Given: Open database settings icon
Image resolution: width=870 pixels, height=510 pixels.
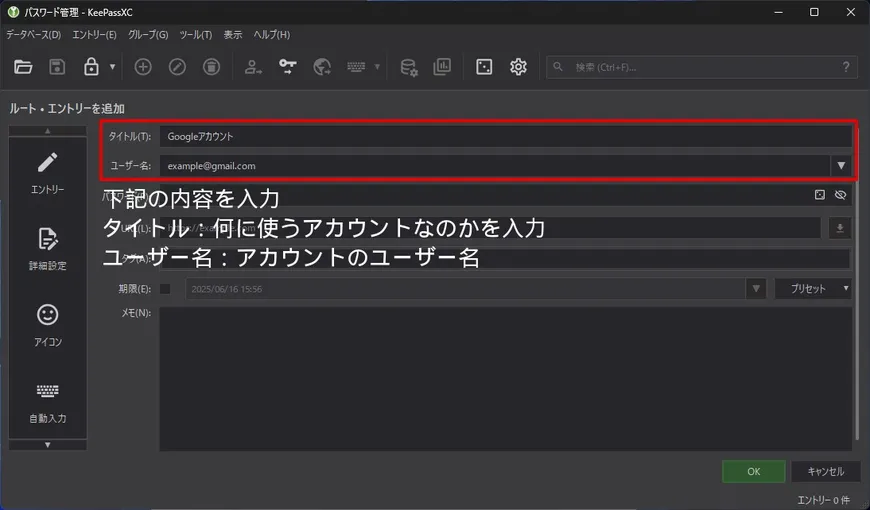Looking at the screenshot, I should pyautogui.click(x=409, y=67).
